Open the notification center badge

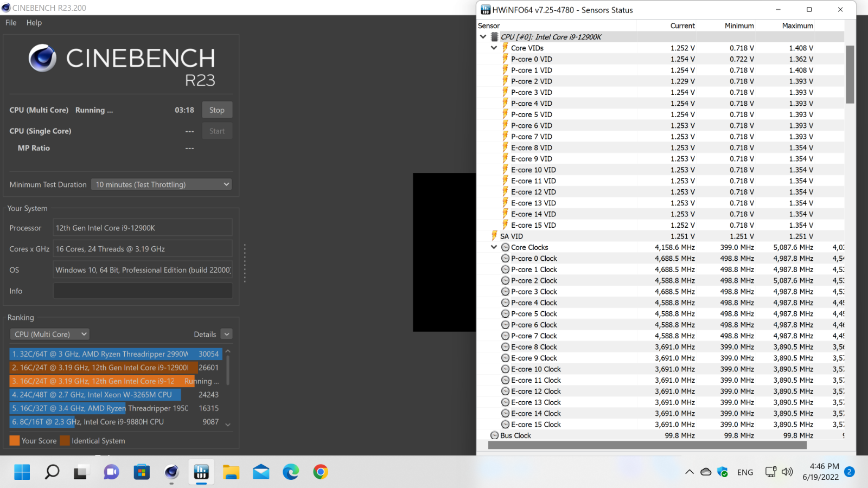coord(850,472)
